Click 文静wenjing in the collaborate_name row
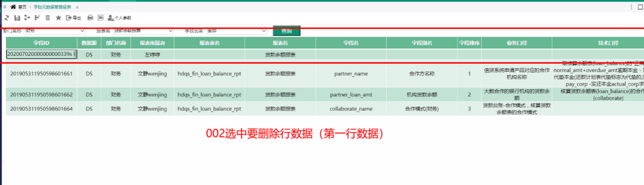Screen dimensions: 644x185 point(152,109)
